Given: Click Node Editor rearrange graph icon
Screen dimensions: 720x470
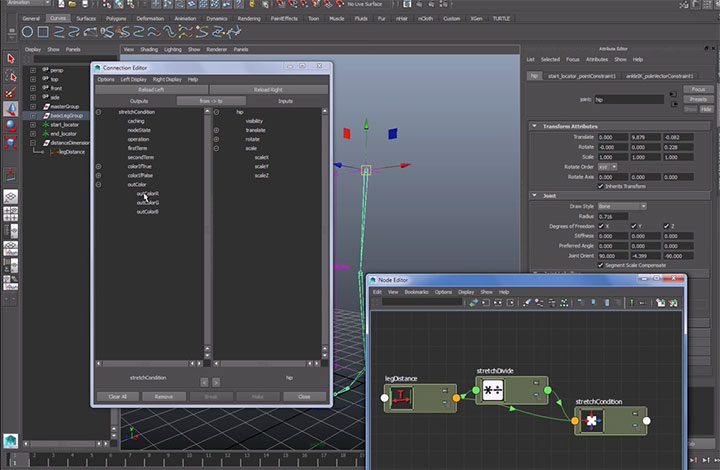Looking at the screenshot, I should (x=564, y=302).
